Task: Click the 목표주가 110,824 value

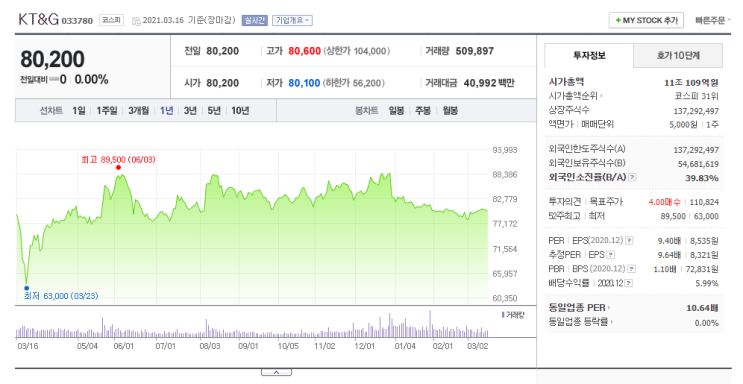Action: 704,202
